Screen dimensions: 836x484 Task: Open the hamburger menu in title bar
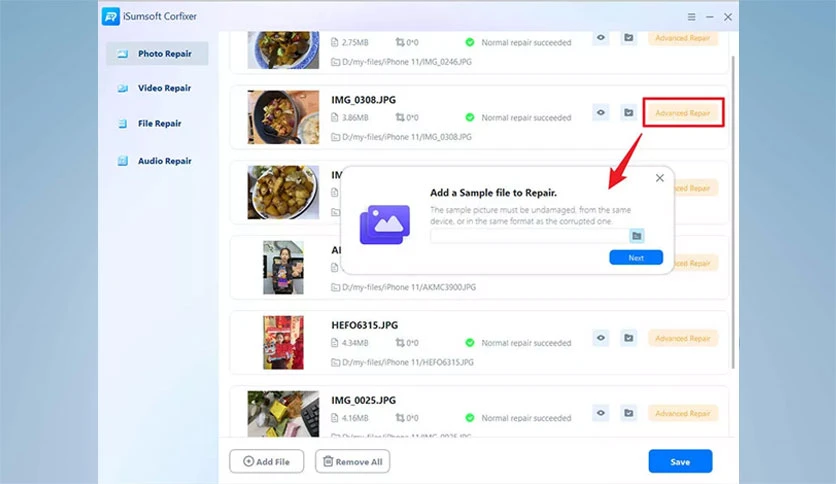point(691,17)
